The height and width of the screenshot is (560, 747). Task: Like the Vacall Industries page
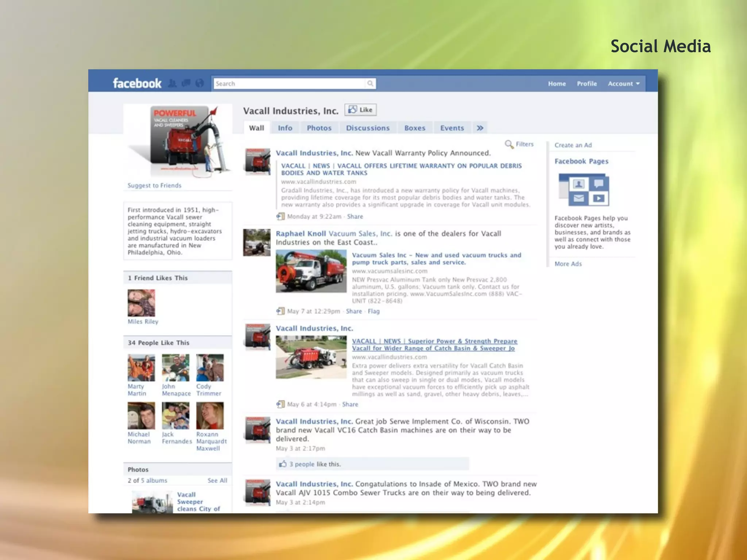click(360, 109)
